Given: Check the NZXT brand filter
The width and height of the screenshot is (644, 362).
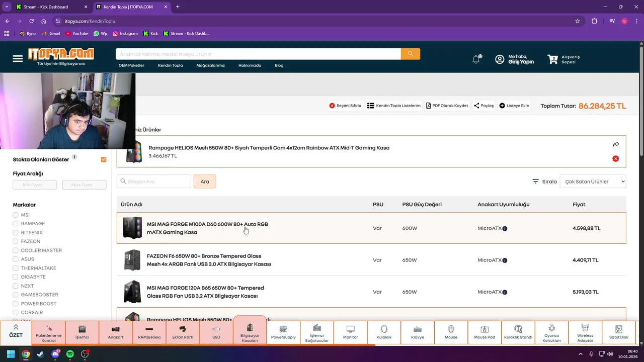Looking at the screenshot, I should click(x=16, y=286).
